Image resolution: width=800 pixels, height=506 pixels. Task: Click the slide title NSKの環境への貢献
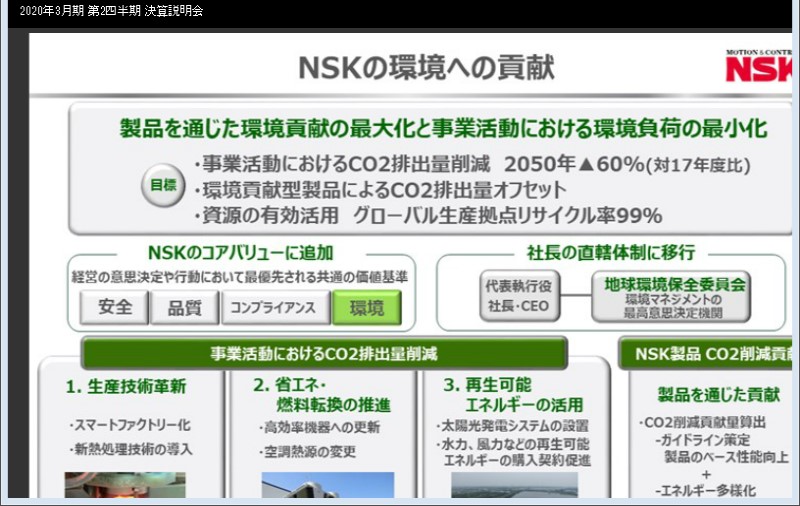pyautogui.click(x=426, y=67)
